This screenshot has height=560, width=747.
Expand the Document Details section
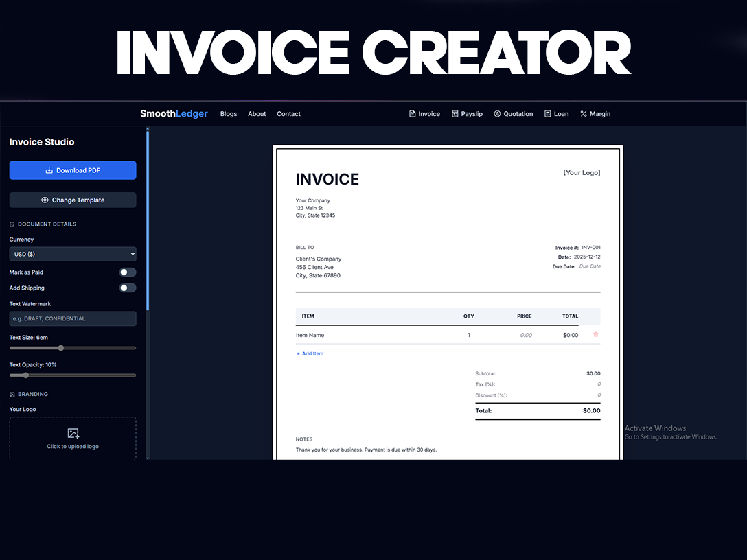click(x=11, y=224)
